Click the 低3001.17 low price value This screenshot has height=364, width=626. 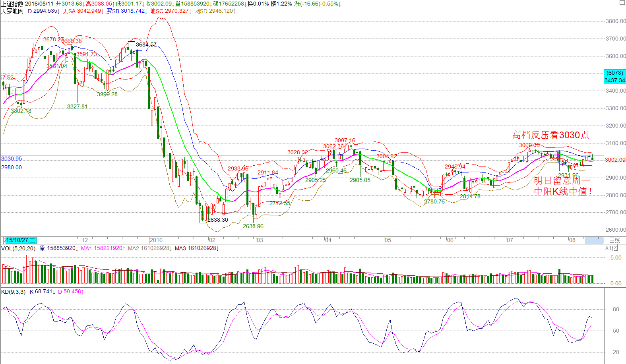(130, 4)
